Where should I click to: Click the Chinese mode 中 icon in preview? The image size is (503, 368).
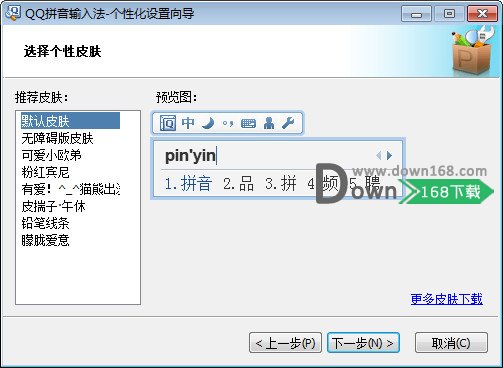pos(188,123)
